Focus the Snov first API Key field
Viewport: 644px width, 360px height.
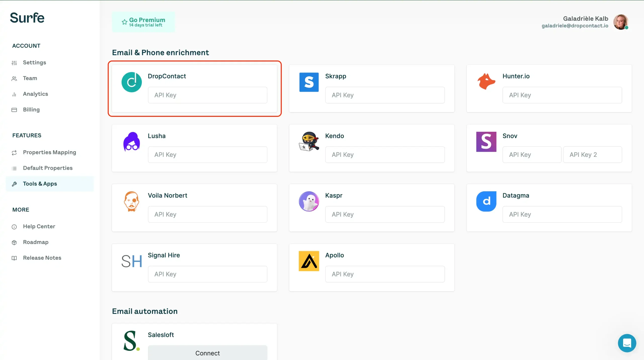pos(532,155)
